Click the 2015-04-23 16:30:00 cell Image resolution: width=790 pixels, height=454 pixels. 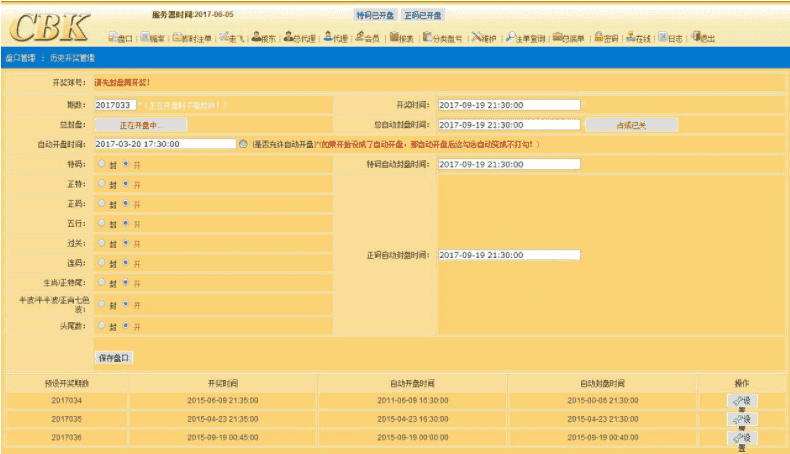[413, 419]
